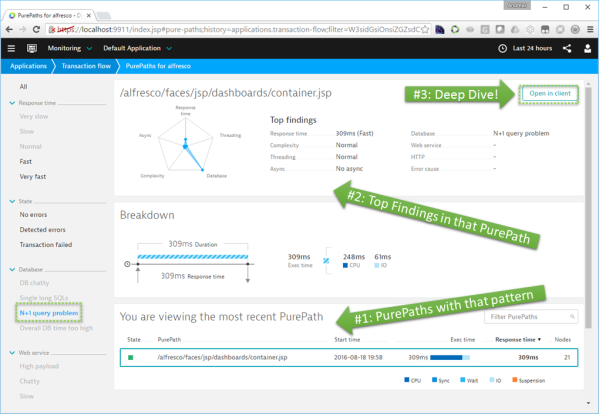Toggle the Very fast response time filter
This screenshot has height=414, width=599.
point(33,176)
